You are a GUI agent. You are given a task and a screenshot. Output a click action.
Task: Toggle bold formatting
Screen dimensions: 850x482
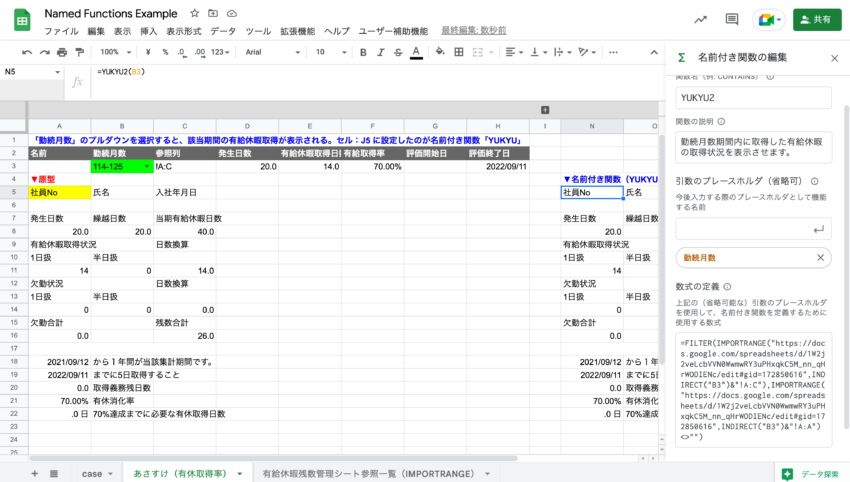pos(363,52)
